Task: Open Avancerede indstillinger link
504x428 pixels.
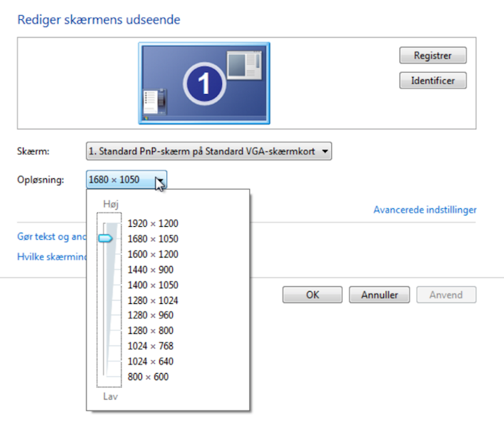Action: (425, 210)
